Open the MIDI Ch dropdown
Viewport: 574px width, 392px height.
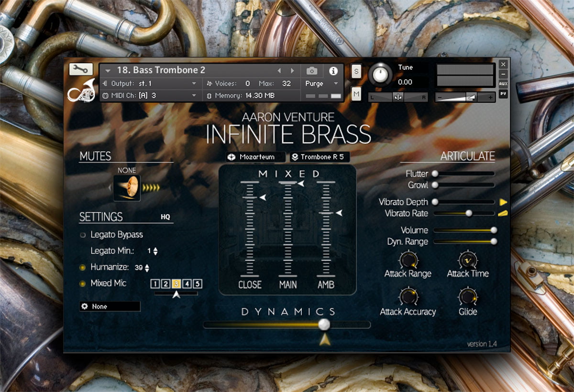click(x=150, y=96)
